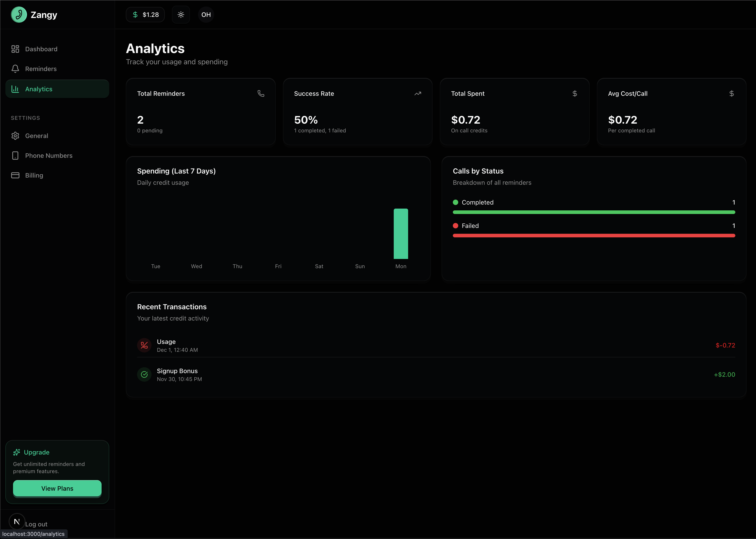Click the Signup Bonus checkmark icon
This screenshot has height=539, width=756.
pyautogui.click(x=144, y=374)
